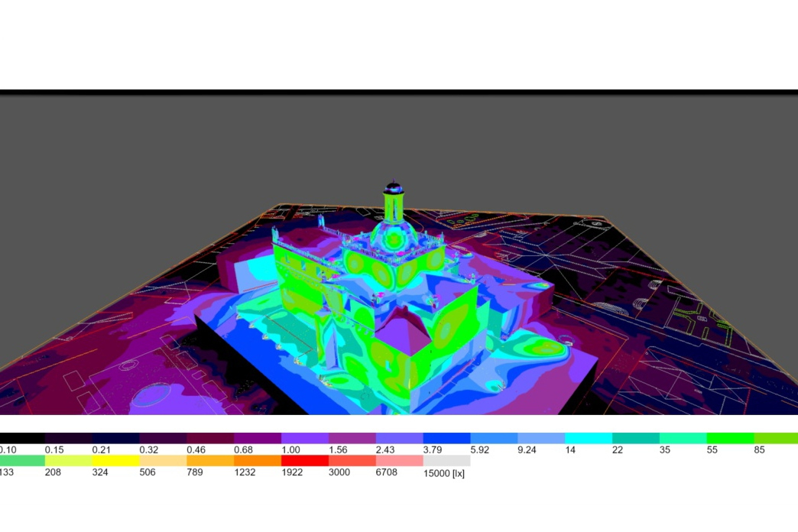Click the 0.46 lux maroon legend swatch
The width and height of the screenshot is (798, 532).
tap(209, 439)
